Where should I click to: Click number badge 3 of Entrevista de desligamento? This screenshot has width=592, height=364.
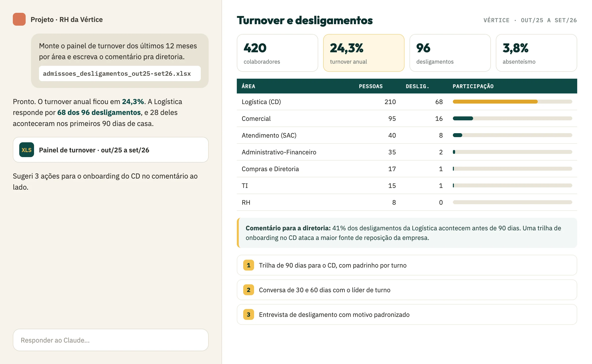point(248,314)
